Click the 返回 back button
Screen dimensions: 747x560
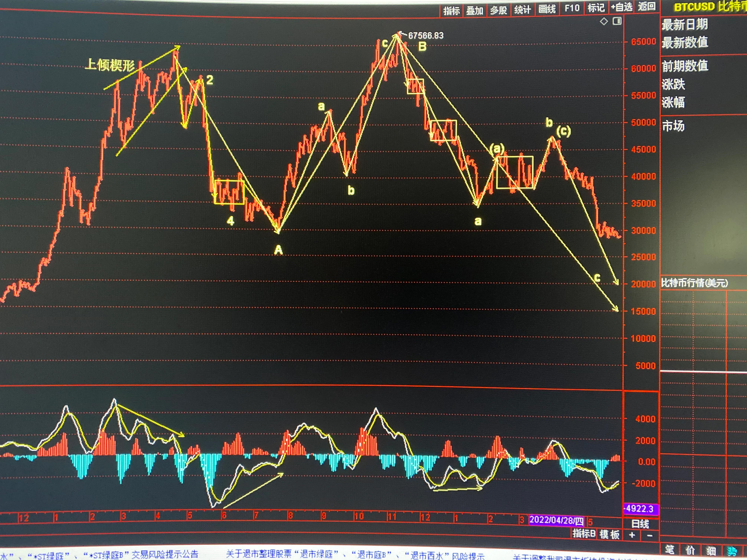pos(647,6)
